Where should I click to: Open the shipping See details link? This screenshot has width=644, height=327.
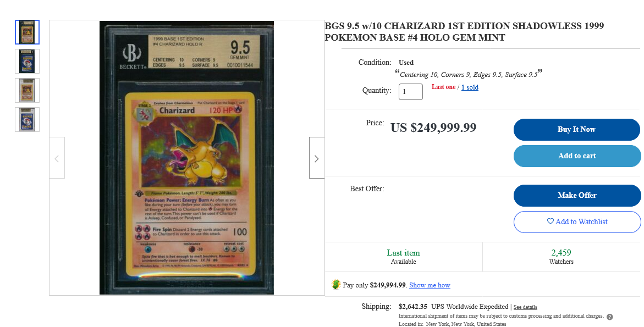(x=525, y=307)
